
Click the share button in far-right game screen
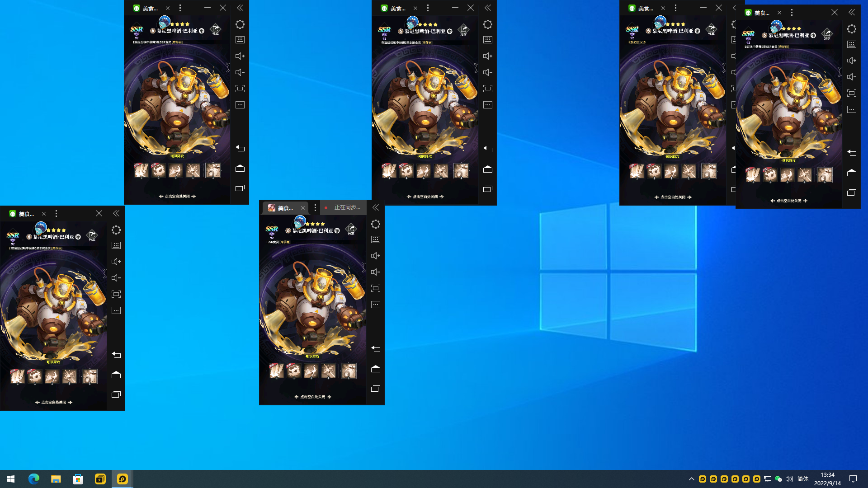827,34
